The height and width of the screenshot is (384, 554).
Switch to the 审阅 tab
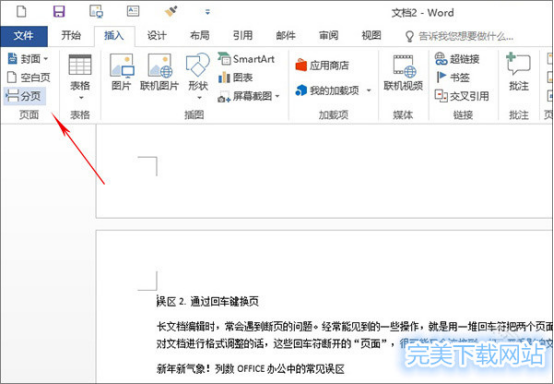[x=329, y=35]
